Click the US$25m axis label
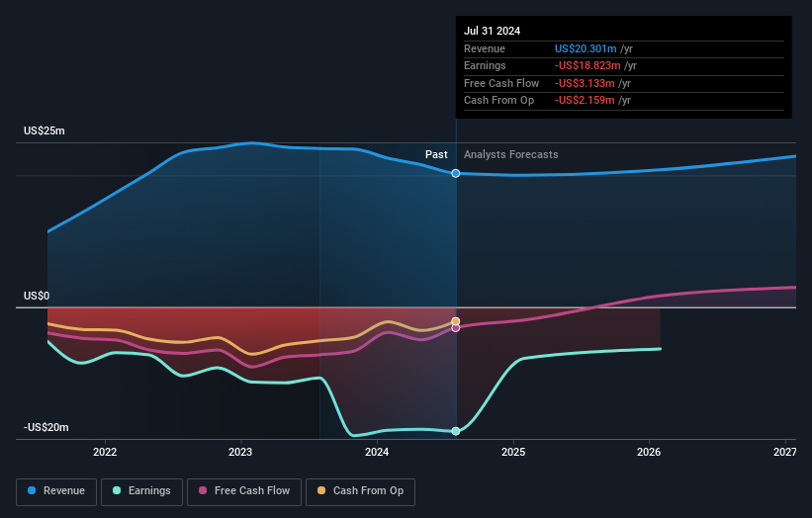Image resolution: width=812 pixels, height=518 pixels. tap(45, 130)
